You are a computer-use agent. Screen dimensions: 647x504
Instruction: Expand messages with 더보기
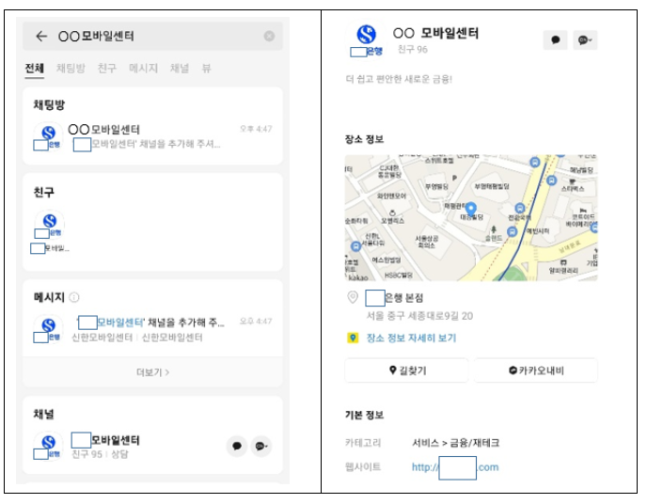tap(153, 372)
